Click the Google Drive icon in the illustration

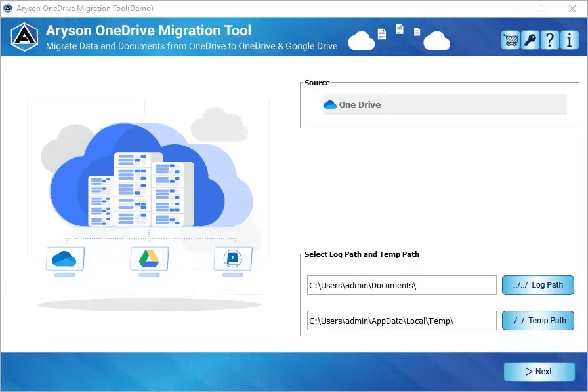point(148,260)
